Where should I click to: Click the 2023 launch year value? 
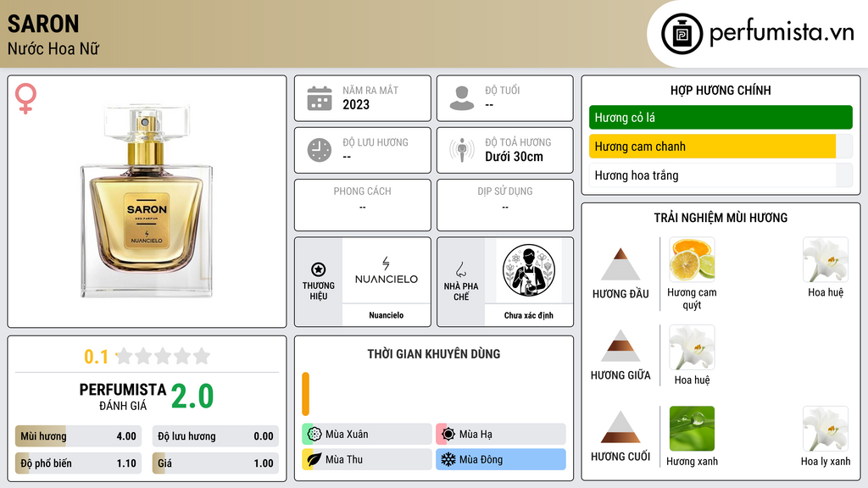356,104
